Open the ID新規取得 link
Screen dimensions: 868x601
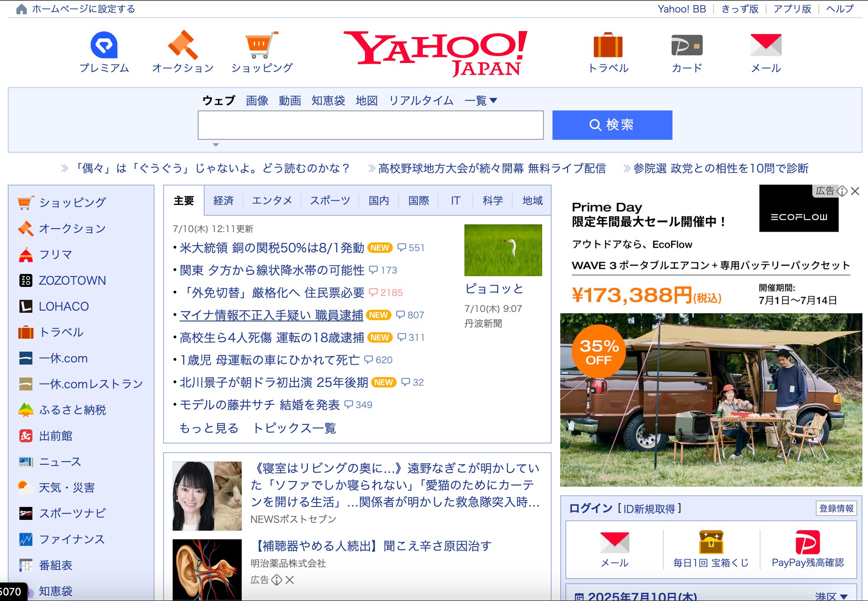pyautogui.click(x=649, y=509)
